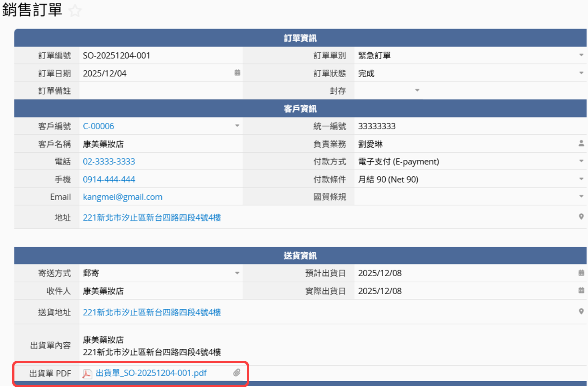Expand the 寄送方式 dropdown showing 郵寄
Screen dimensions: 588x388
tap(237, 273)
